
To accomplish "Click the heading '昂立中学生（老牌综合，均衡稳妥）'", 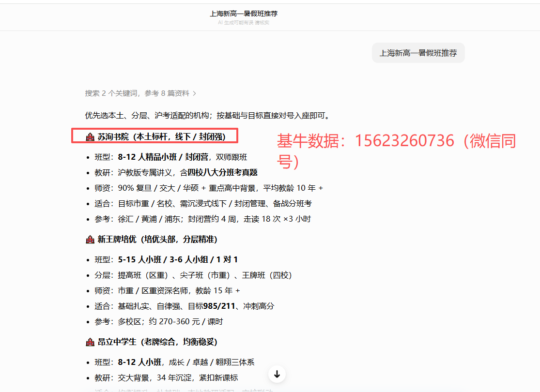I will 157,342.
